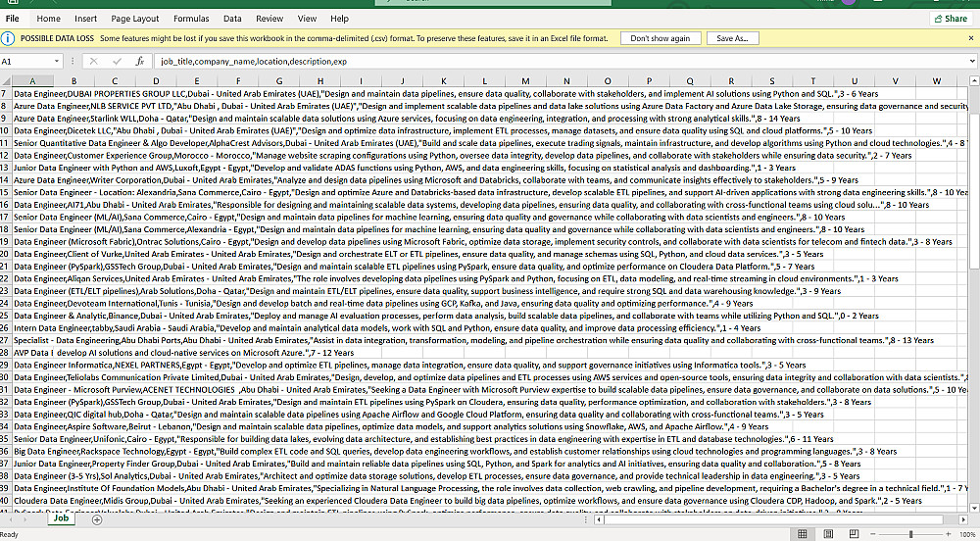Click the row starting 'Data Engineer Informatica,NEXEL PARTNERS'
This screenshot has height=541, width=980.
click(x=410, y=365)
